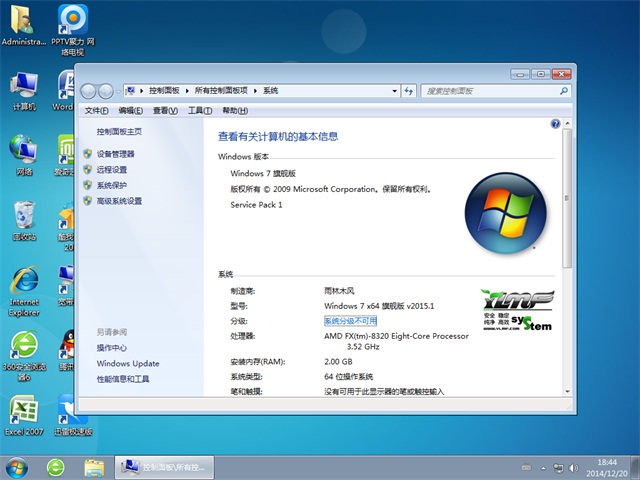Click the Back navigation arrow
Viewport: 640px width, 480px height.
[x=88, y=91]
